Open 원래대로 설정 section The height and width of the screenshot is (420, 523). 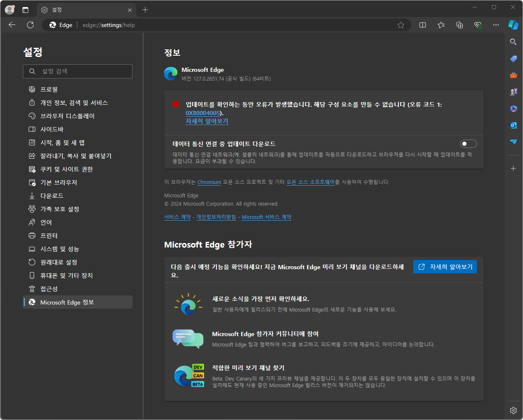[78, 262]
